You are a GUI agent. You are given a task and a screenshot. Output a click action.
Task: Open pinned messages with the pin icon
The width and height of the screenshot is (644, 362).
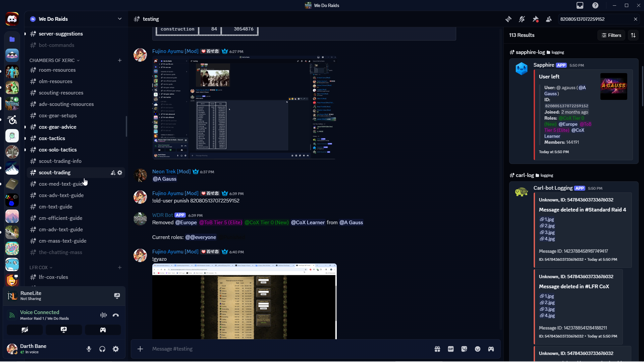[x=535, y=19]
